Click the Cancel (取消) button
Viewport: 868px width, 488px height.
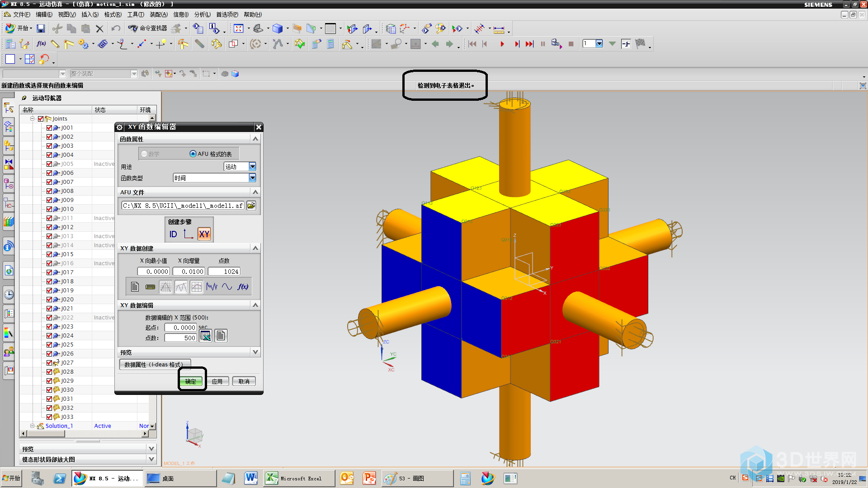tap(244, 381)
